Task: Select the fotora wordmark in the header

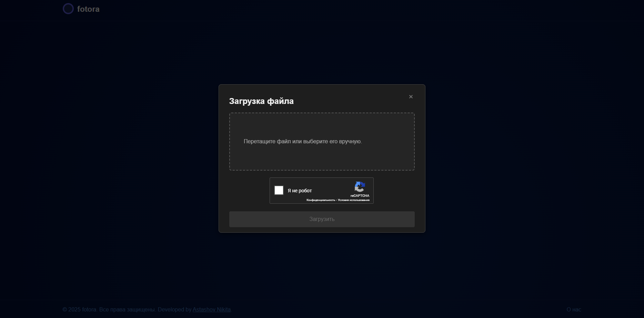Action: (x=89, y=9)
